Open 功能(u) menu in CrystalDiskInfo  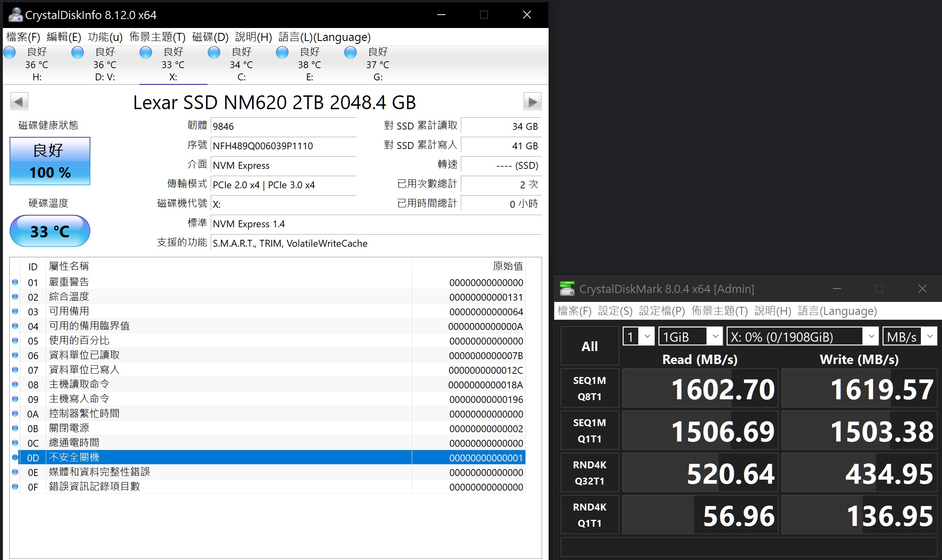click(105, 37)
